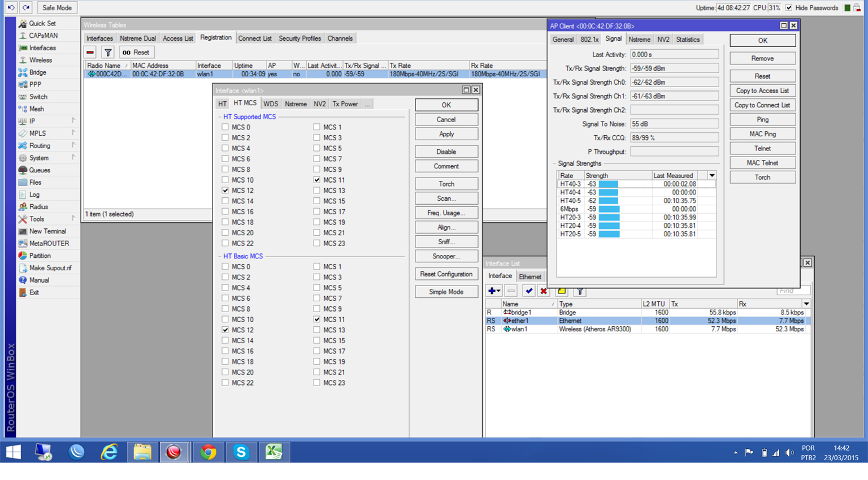Open New Terminal from the sidebar
This screenshot has width=868, height=480.
click(47, 231)
